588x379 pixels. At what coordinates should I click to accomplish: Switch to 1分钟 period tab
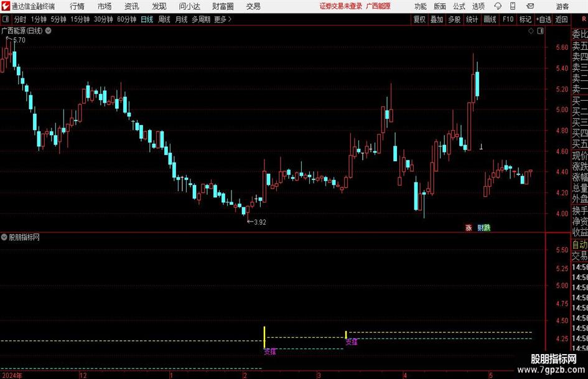[39, 19]
